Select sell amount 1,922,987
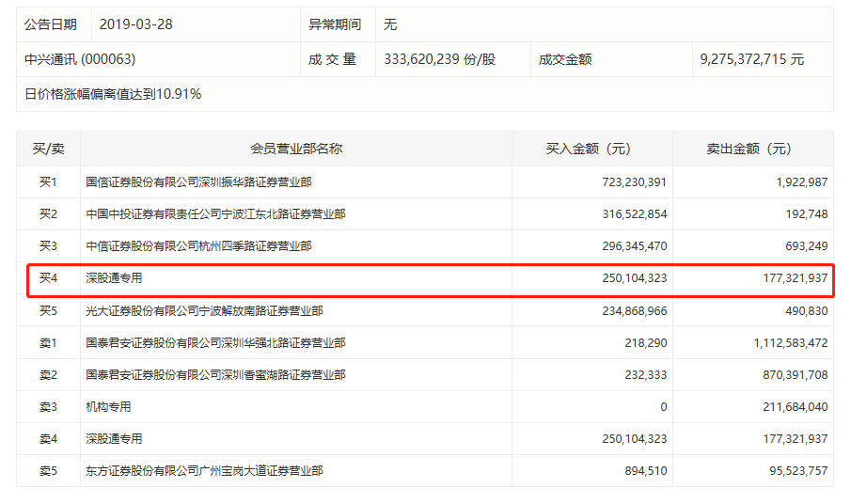The width and height of the screenshot is (851, 504). point(802,182)
